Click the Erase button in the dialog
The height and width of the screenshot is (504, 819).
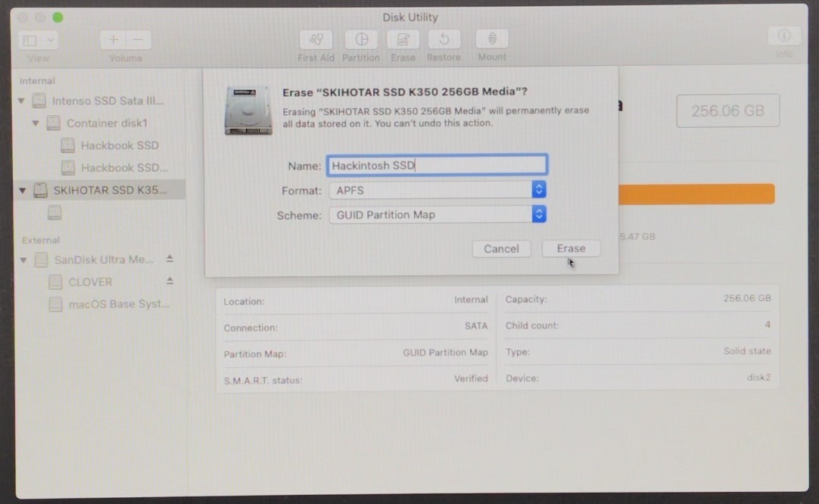(x=571, y=249)
